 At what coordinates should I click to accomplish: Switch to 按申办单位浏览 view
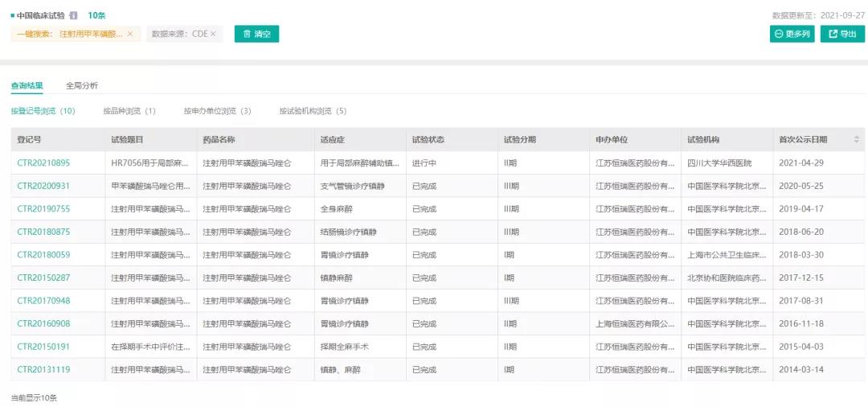pyautogui.click(x=217, y=111)
